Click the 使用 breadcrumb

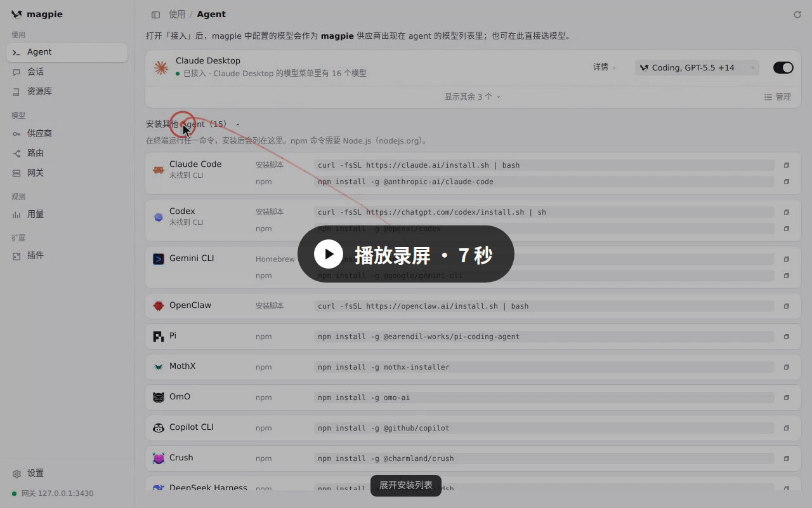(x=177, y=15)
